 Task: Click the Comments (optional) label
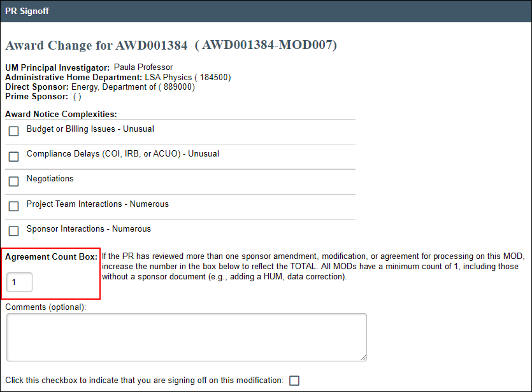45,307
